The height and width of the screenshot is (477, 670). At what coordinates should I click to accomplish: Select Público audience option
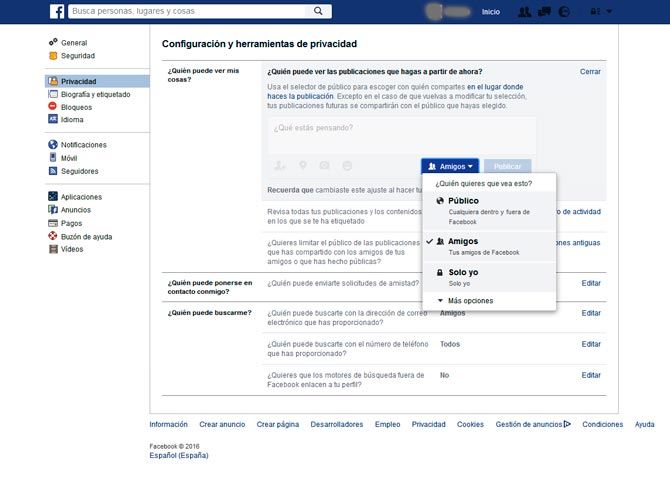(x=489, y=210)
